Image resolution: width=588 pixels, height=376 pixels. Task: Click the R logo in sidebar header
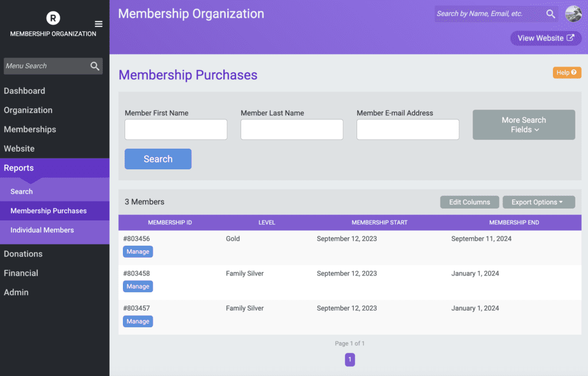(53, 18)
